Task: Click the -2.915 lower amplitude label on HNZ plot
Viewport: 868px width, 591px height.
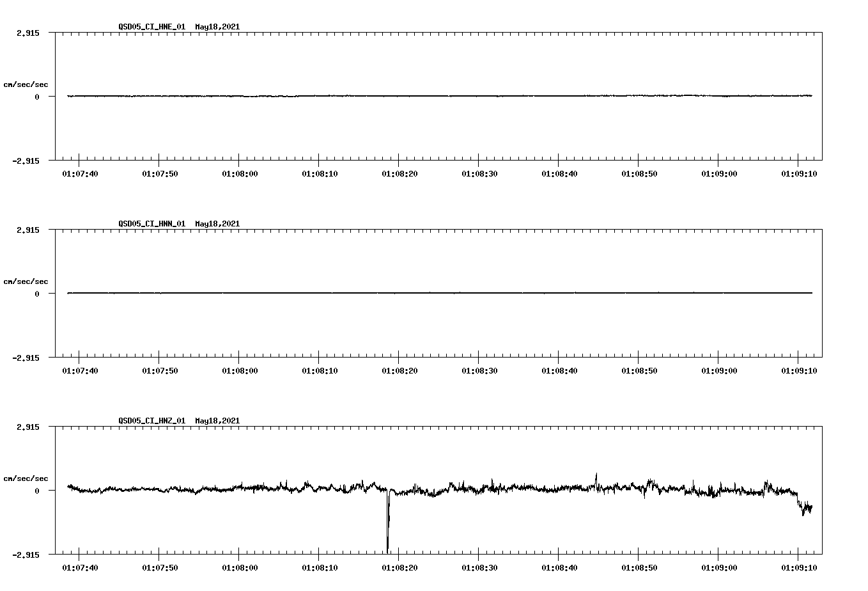Action: click(26, 555)
